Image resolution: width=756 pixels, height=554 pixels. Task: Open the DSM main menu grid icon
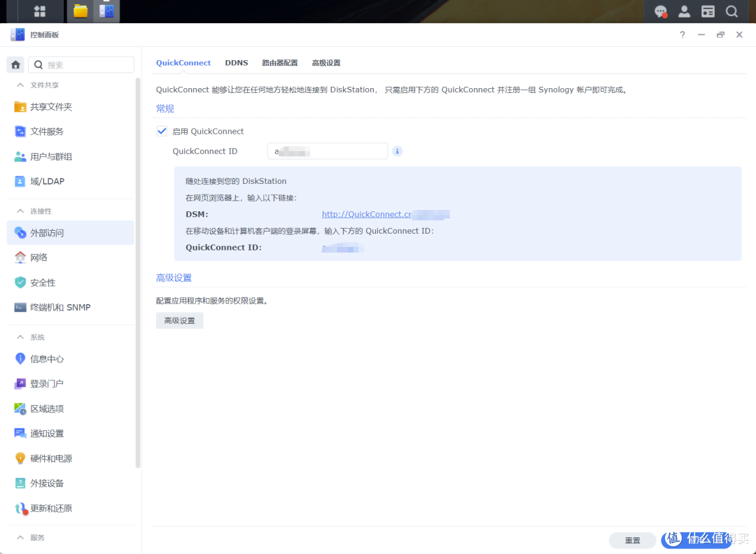(39, 11)
